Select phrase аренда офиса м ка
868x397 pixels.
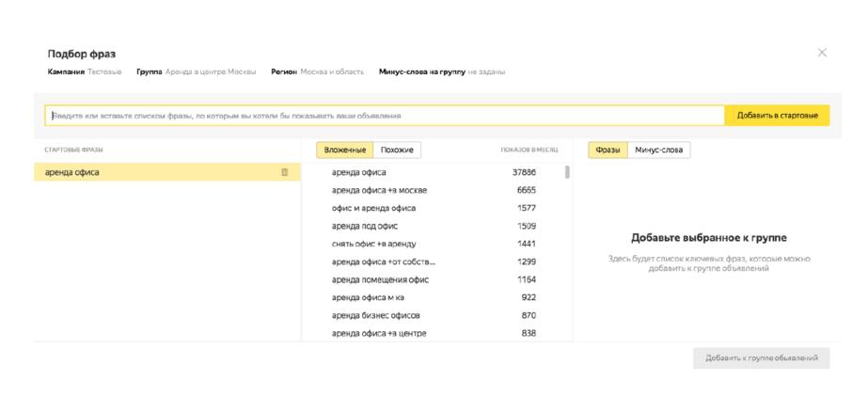click(368, 297)
